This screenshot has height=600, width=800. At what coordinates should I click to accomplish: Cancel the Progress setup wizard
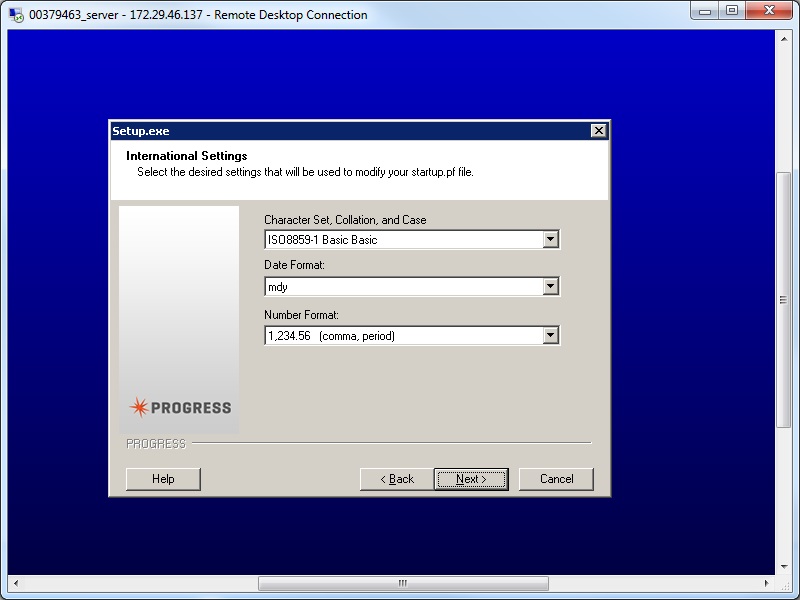[x=556, y=479]
